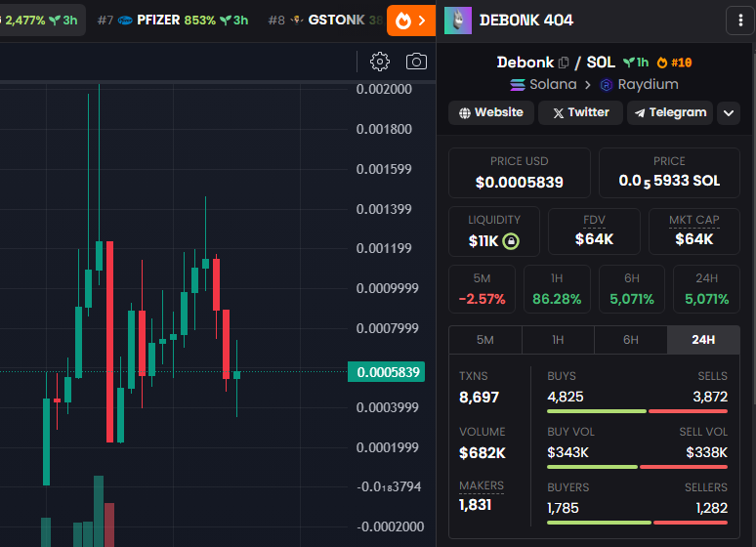
Task: Click the MKT CAP $64K box
Action: pos(693,231)
